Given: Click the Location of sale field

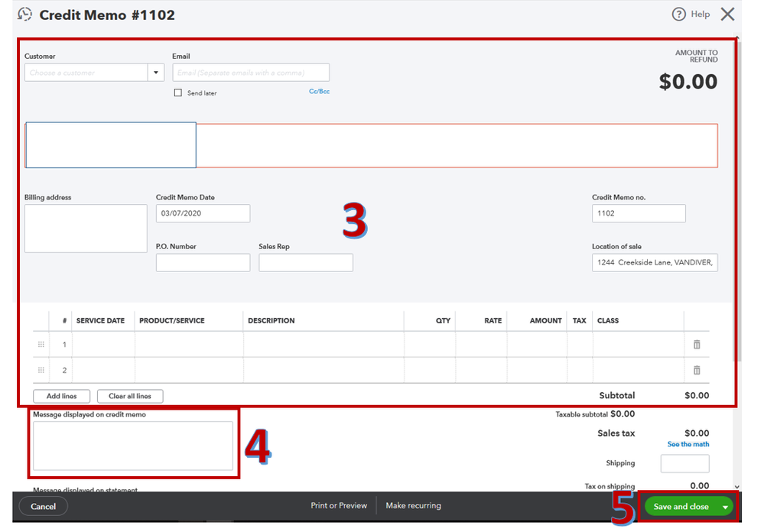Looking at the screenshot, I should [655, 263].
